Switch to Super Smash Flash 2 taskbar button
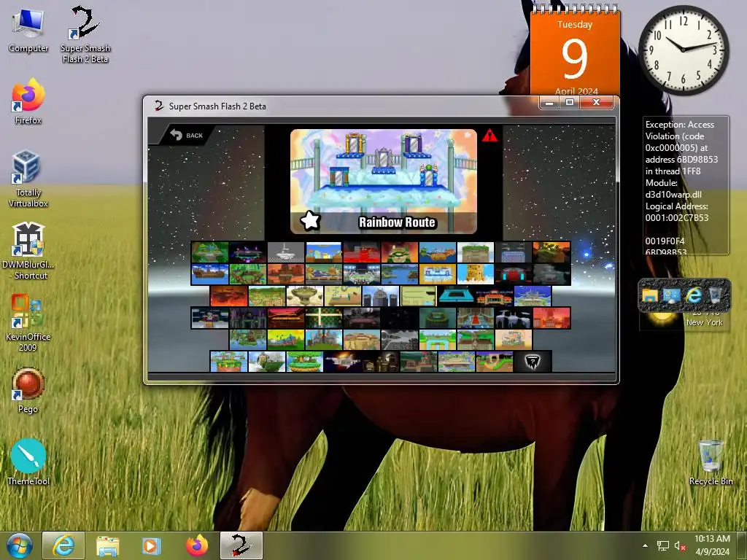Screen dimensions: 747x560 pos(241,545)
